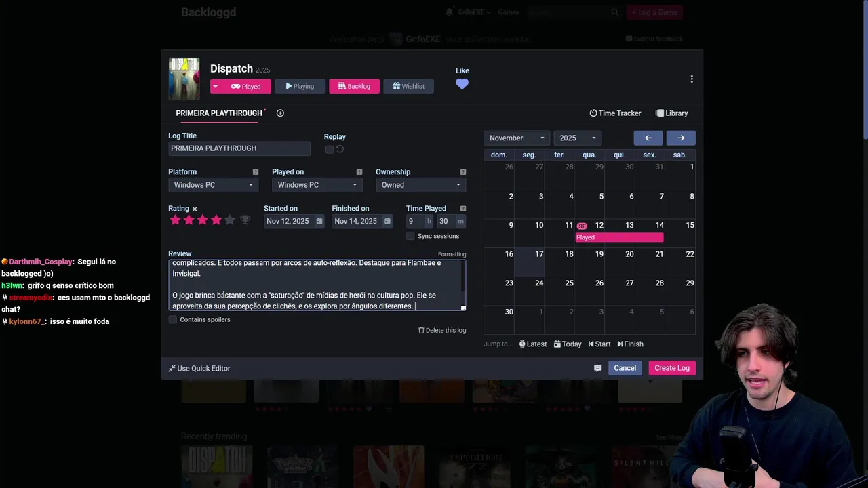The image size is (868, 488).
Task: Click the trophy mastered icon
Action: 245,220
